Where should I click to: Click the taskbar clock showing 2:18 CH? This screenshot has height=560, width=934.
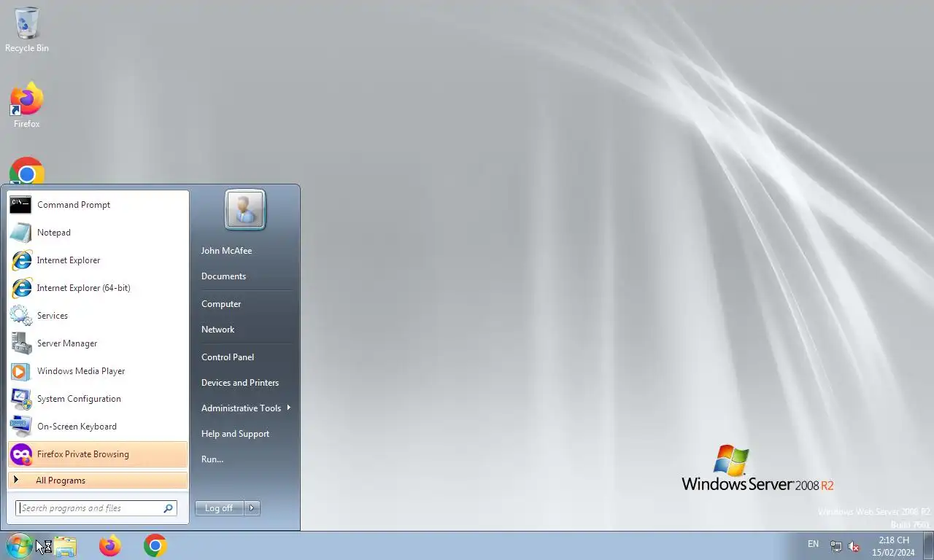(894, 546)
